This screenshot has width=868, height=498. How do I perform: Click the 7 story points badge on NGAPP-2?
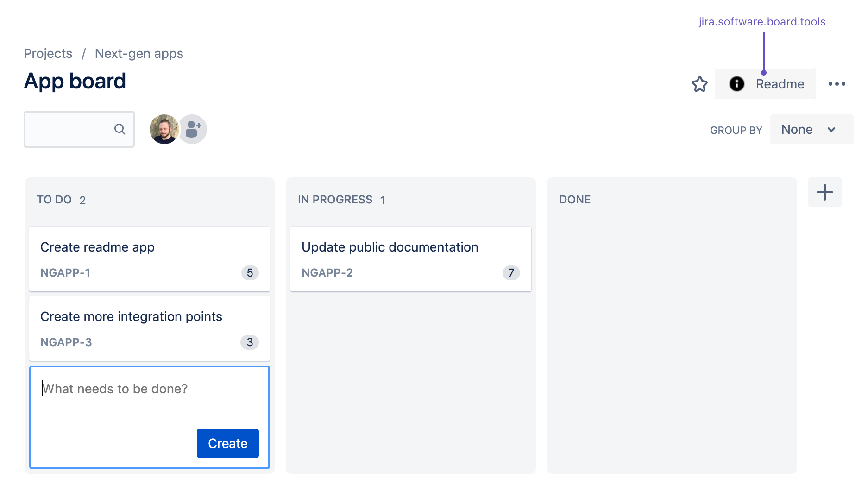coord(511,273)
